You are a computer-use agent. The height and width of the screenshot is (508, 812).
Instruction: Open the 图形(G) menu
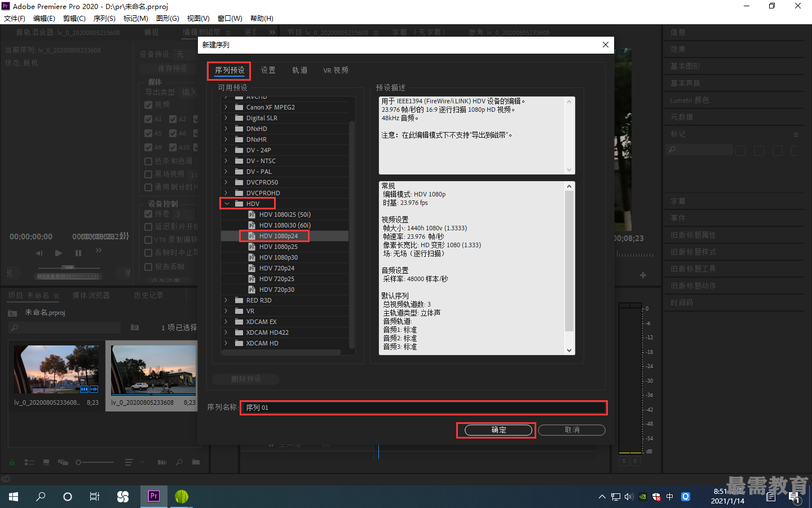[167, 19]
